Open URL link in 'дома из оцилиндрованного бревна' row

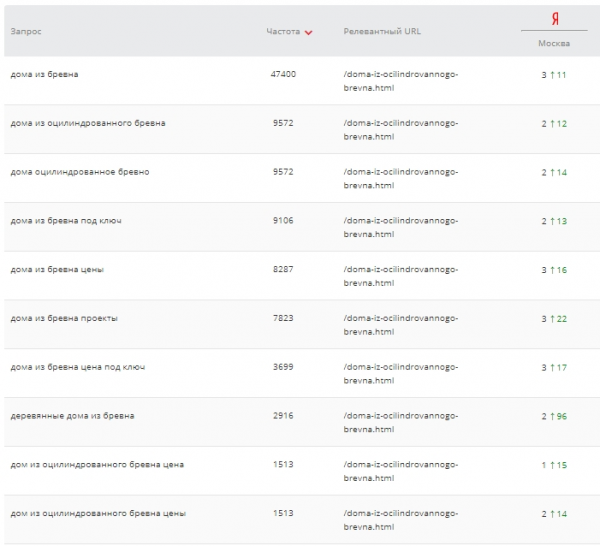401,130
